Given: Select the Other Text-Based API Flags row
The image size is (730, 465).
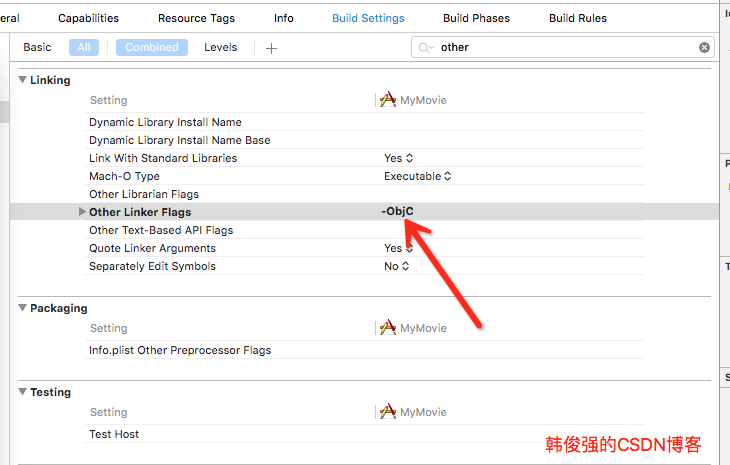Looking at the screenshot, I should coord(365,230).
